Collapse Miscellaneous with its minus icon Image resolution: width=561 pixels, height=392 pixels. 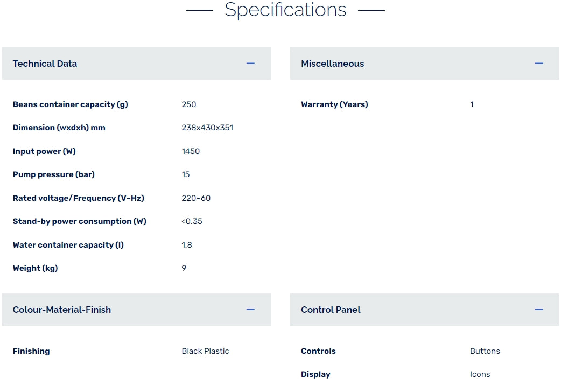tap(538, 64)
